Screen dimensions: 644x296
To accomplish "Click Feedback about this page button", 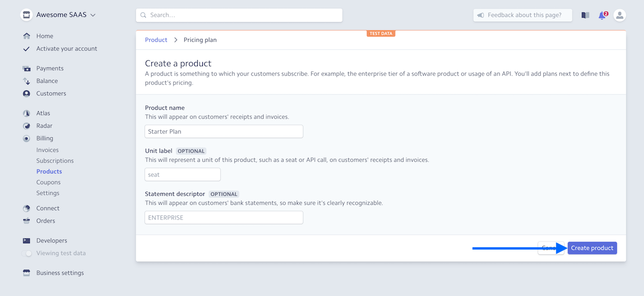I will pyautogui.click(x=523, y=15).
